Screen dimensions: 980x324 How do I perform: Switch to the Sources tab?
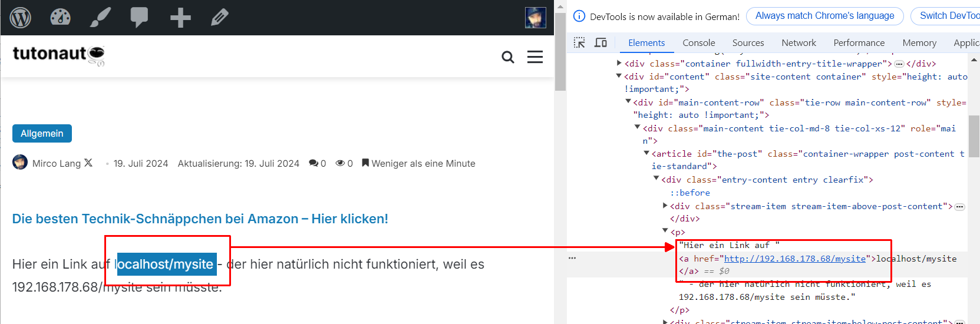[x=748, y=43]
